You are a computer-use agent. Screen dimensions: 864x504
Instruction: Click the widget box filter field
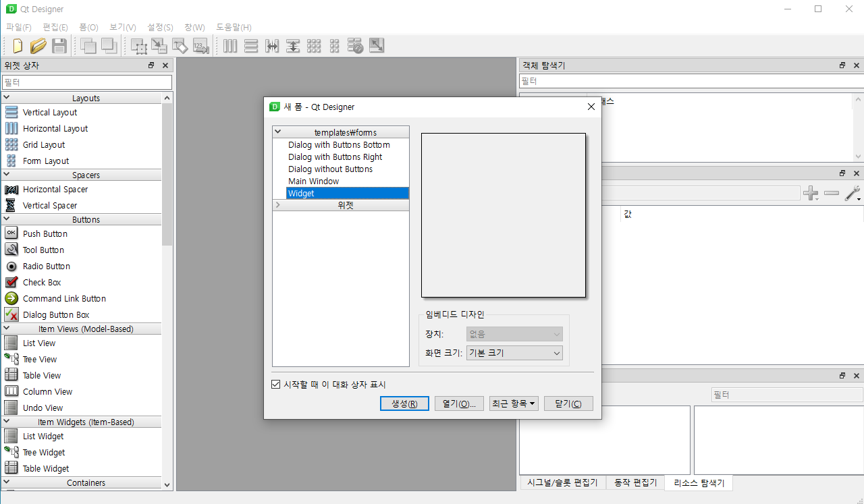click(86, 82)
